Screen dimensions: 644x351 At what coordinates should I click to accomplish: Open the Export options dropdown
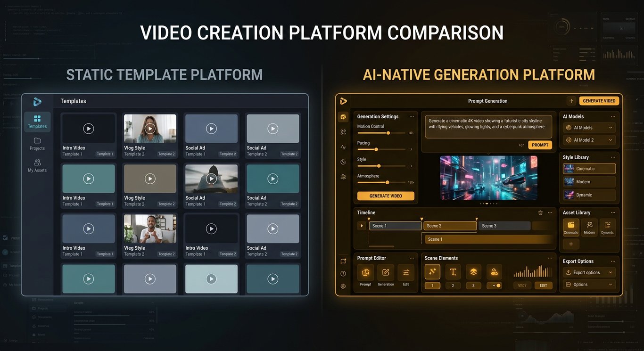coord(588,272)
